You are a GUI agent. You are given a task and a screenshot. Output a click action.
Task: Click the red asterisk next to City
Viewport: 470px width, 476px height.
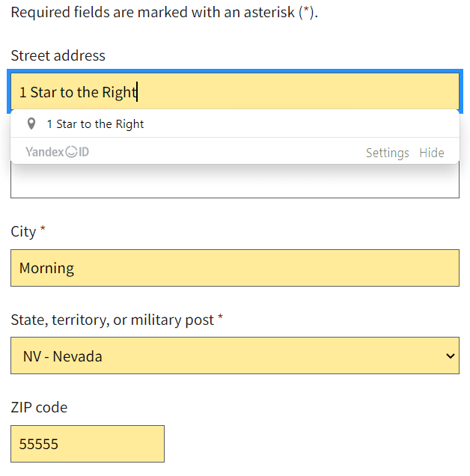pyautogui.click(x=43, y=228)
